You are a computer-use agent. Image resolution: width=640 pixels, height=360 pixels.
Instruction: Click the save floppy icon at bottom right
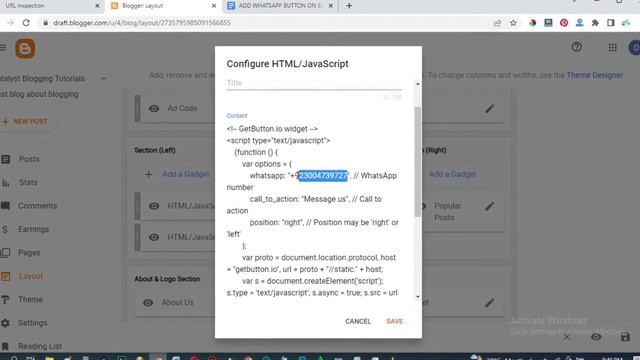click(x=625, y=337)
